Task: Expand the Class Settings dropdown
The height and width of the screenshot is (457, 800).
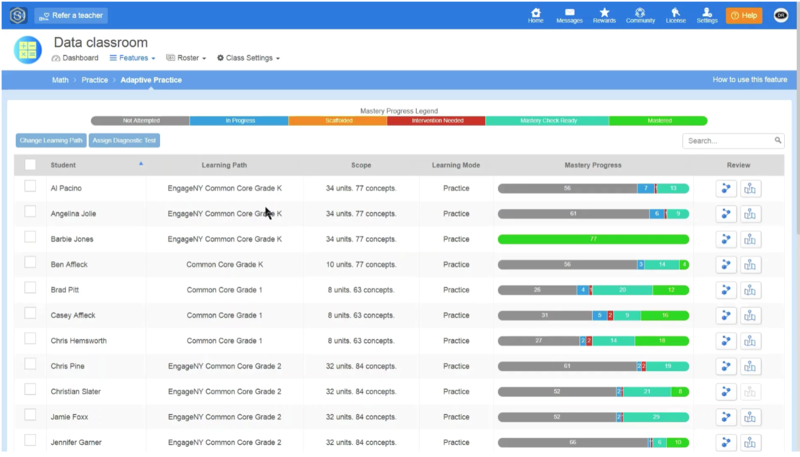Action: 248,58
